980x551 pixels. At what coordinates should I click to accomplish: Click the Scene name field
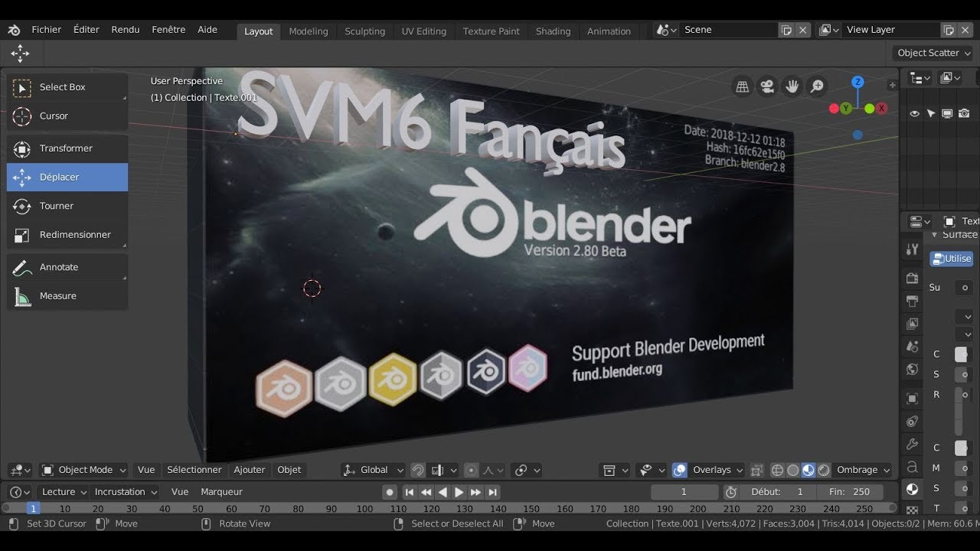(x=729, y=30)
